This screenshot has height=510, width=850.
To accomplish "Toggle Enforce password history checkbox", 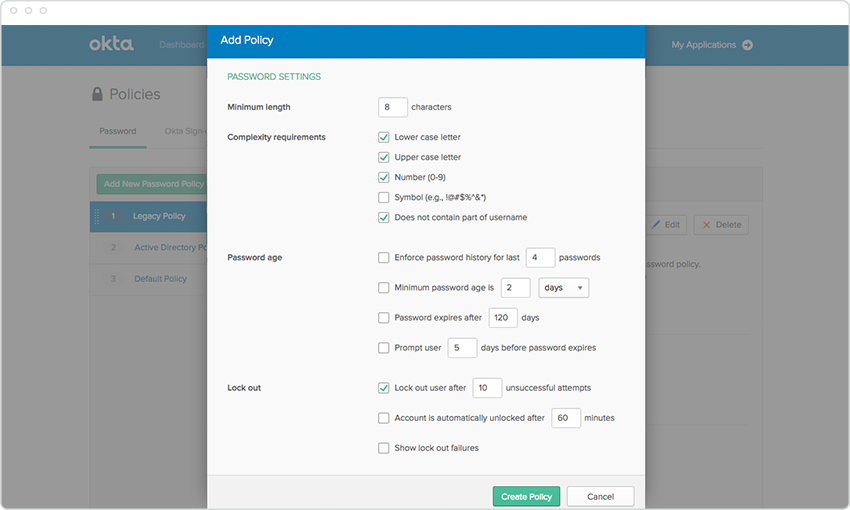I will [x=384, y=257].
